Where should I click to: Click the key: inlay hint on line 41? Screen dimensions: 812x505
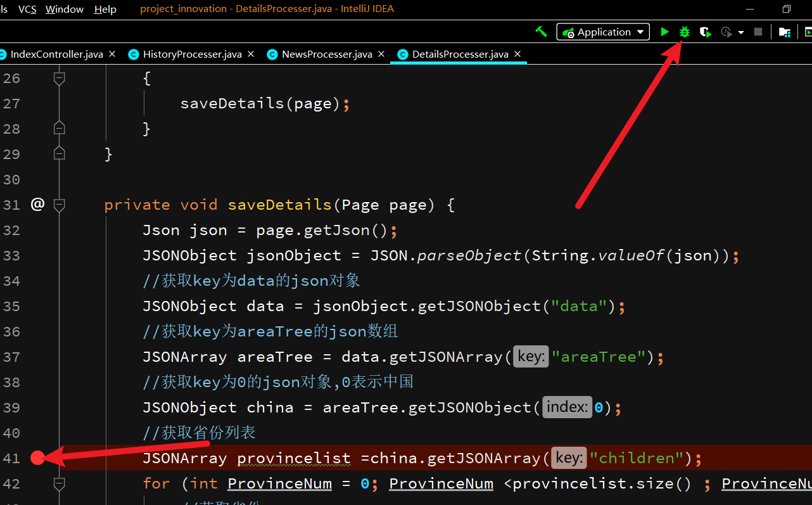click(568, 458)
